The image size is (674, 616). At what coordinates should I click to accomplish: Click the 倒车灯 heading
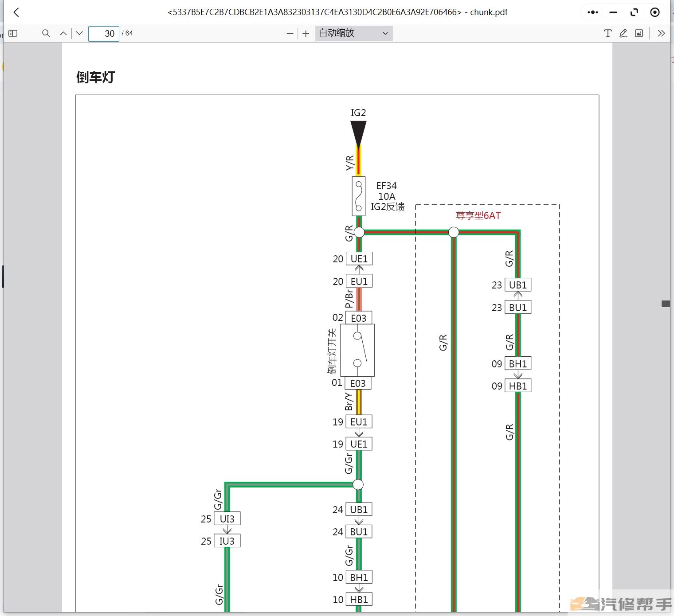[95, 77]
